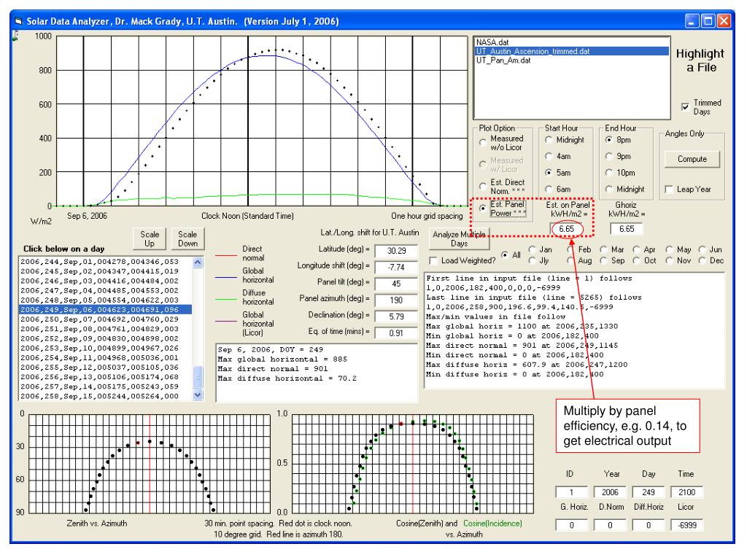The width and height of the screenshot is (747, 560).
Task: Click the Eq. of time (mins) field
Action: [x=396, y=333]
